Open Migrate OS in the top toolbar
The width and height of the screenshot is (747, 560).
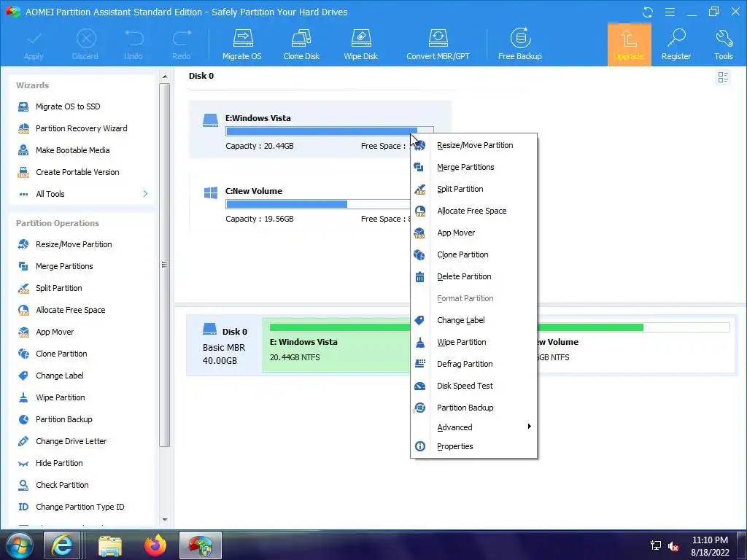point(242,44)
